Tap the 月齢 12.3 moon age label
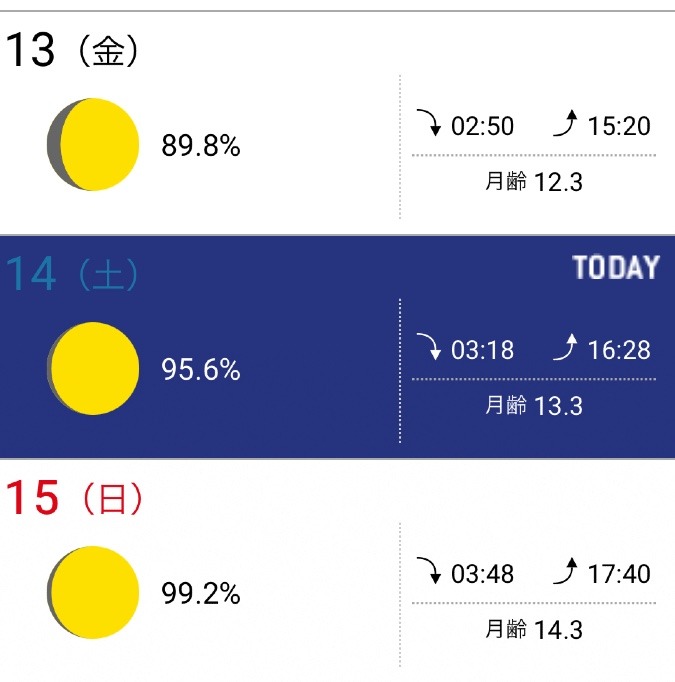 point(534,181)
